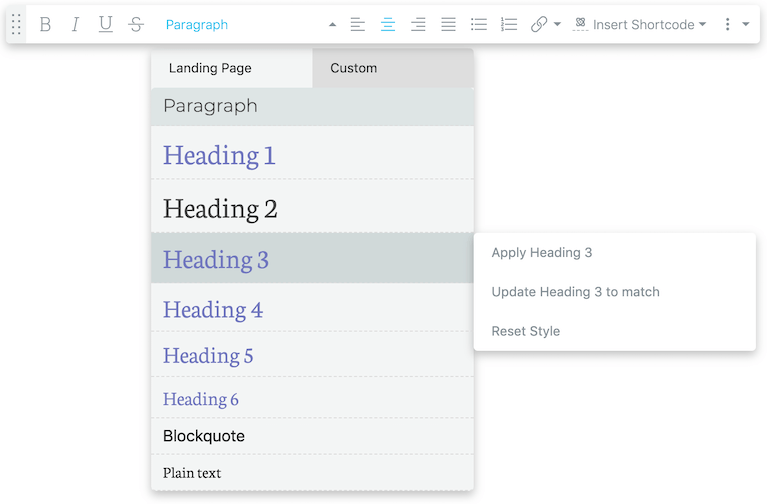Screen dimensions: 767x504
Task: Choose Apply Heading 3
Action: click(x=541, y=252)
